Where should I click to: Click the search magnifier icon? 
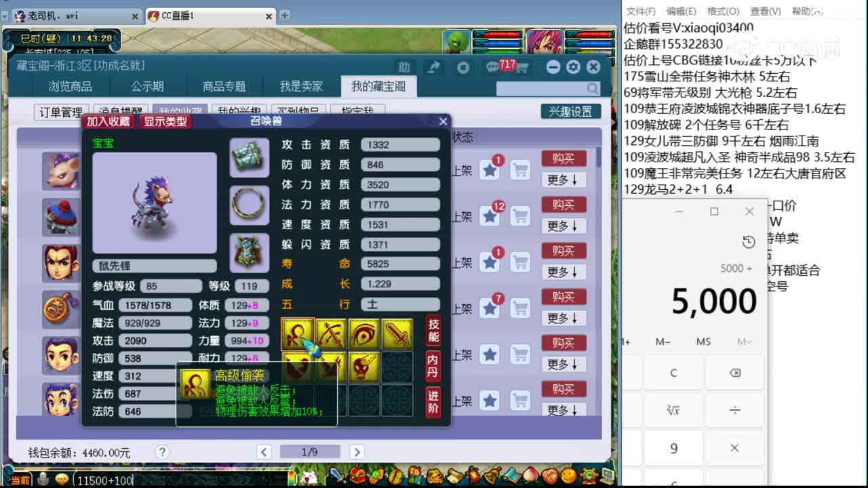(x=593, y=89)
